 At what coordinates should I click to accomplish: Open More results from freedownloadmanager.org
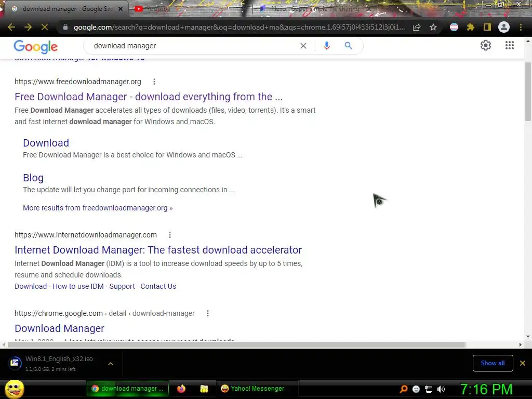point(98,208)
